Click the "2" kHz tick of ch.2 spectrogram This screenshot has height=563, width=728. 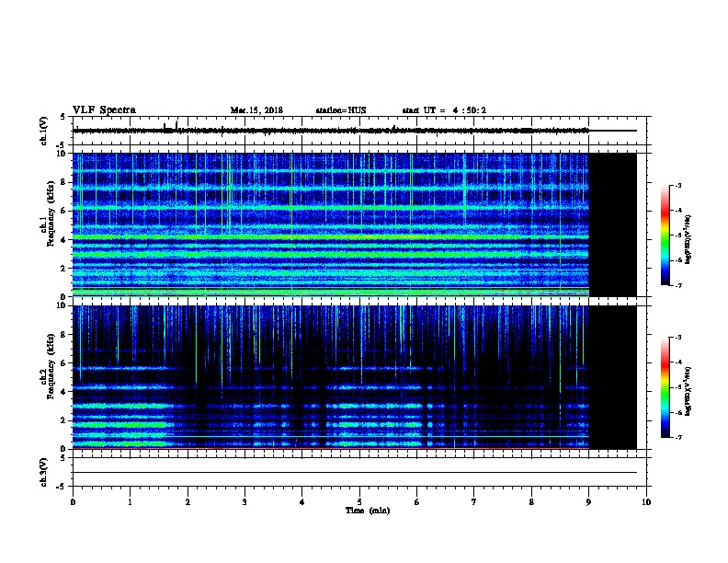pyautogui.click(x=63, y=420)
